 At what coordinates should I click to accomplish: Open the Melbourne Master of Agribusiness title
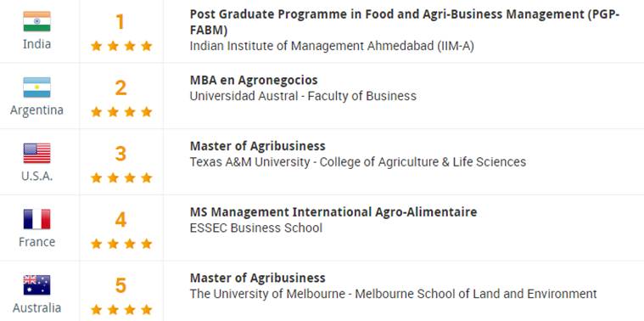(258, 278)
